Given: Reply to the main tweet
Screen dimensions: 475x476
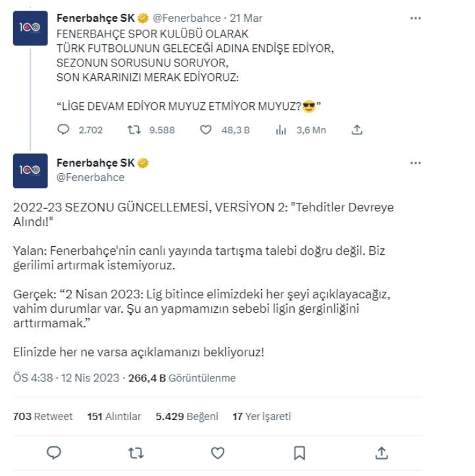Looking at the screenshot, I should coord(55,452).
